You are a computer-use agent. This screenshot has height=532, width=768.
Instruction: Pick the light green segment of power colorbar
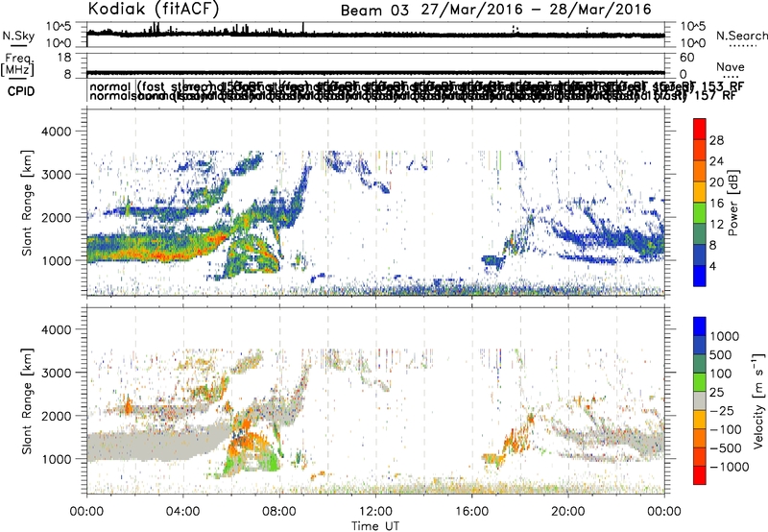[x=700, y=213]
